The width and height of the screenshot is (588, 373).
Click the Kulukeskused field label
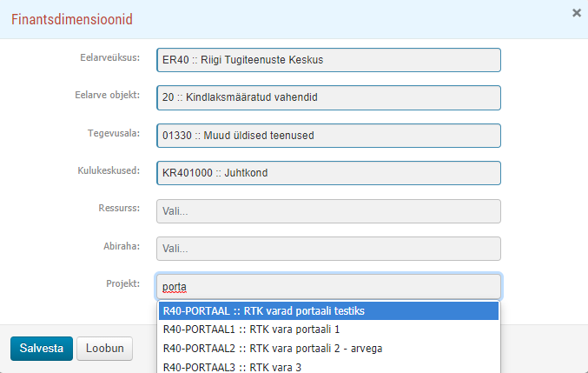pyautogui.click(x=109, y=170)
